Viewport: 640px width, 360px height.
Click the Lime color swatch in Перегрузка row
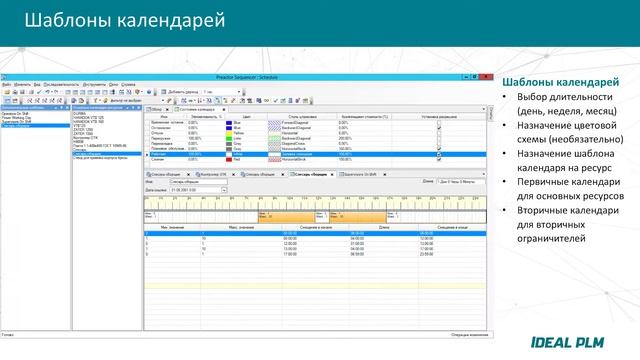pyautogui.click(x=229, y=138)
